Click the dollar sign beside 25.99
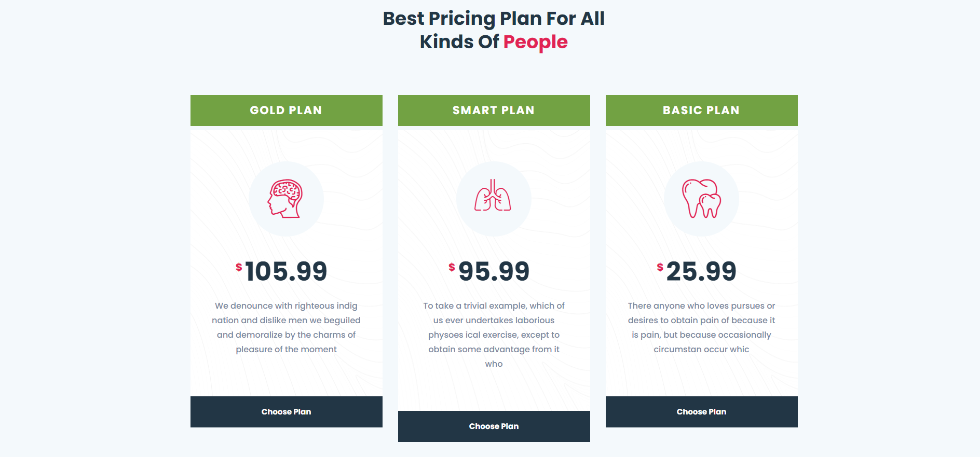Viewport: 980px width, 457px height. point(660,267)
